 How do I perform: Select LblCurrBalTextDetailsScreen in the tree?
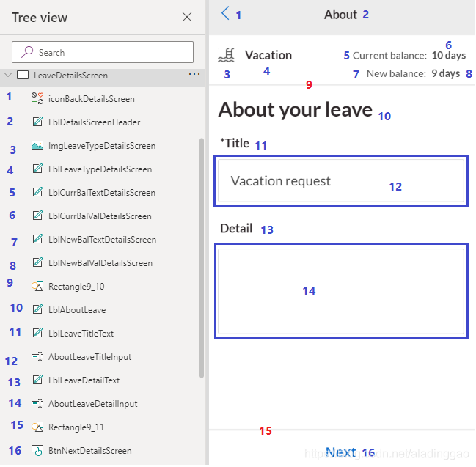pyautogui.click(x=102, y=192)
